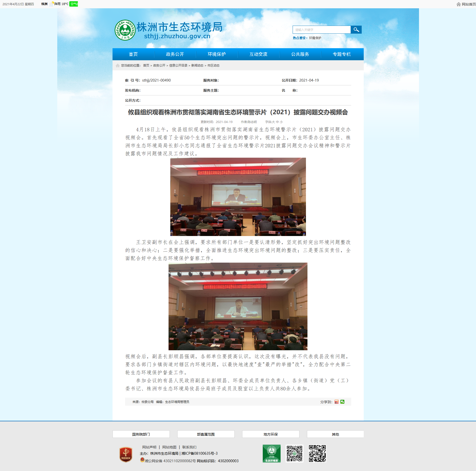Click the 市区动态 breadcrumb link
The height and width of the screenshot is (471, 476).
coord(213,66)
